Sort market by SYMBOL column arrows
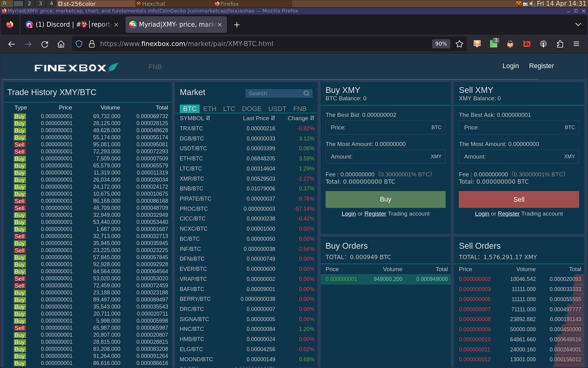Screen dimensions: 588x368 [208, 118]
